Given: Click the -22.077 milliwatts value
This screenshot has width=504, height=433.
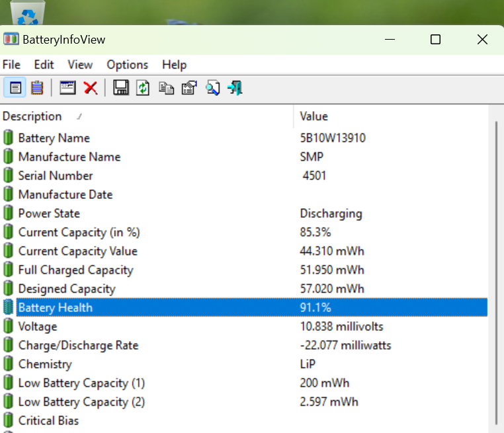Looking at the screenshot, I should [x=345, y=345].
